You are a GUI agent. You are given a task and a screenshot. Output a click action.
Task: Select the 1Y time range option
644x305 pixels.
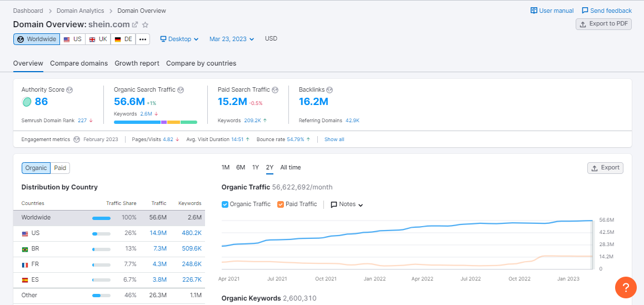point(256,168)
